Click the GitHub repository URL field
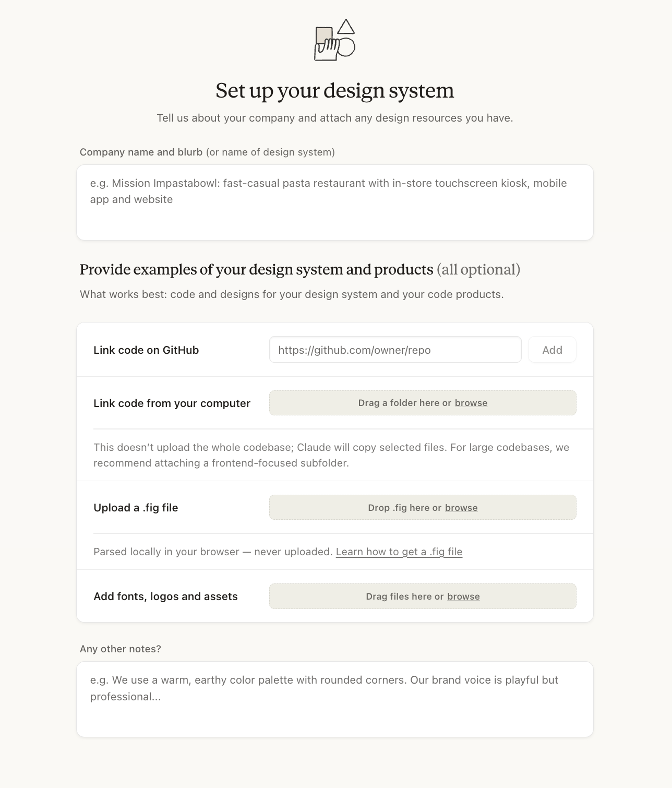 coord(395,350)
